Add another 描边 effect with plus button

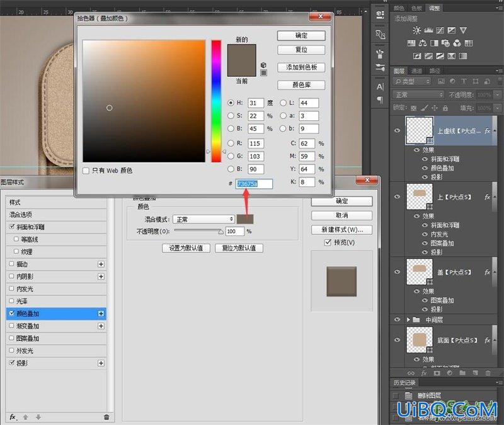click(101, 264)
